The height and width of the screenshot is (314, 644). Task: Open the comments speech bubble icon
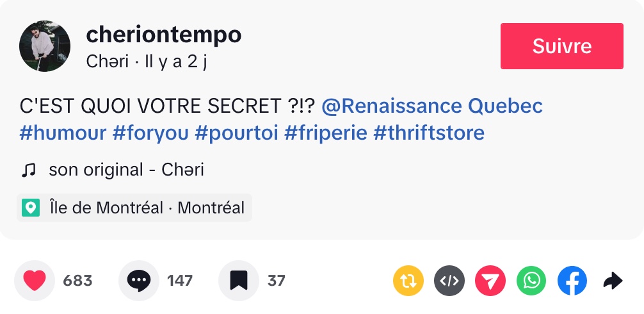tap(139, 281)
